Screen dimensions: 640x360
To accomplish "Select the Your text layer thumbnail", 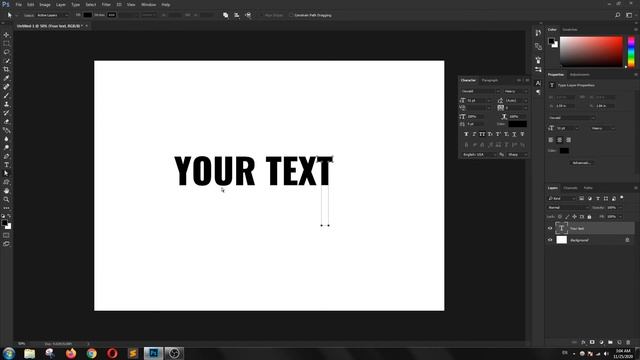I will tap(562, 228).
